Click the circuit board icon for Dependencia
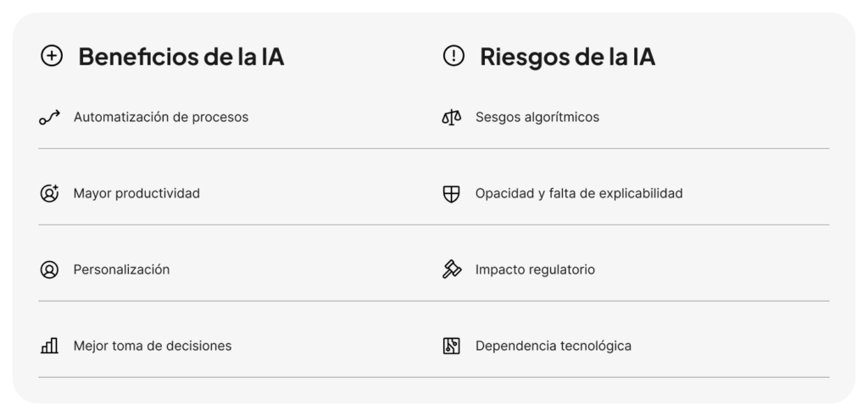The height and width of the screenshot is (416, 868). click(452, 346)
